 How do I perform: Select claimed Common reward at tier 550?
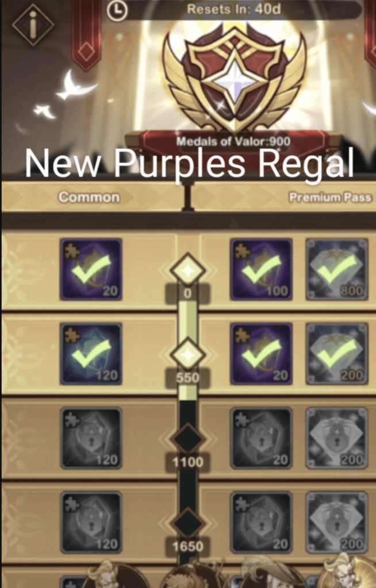(91, 354)
